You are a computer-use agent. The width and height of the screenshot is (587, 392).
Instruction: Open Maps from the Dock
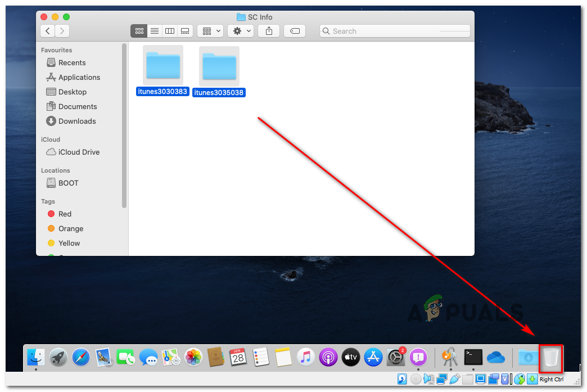(171, 357)
